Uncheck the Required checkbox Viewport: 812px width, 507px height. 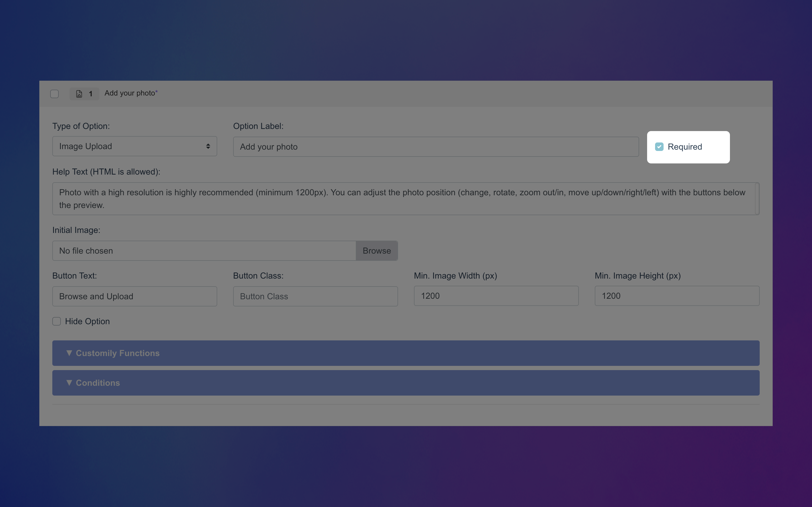[x=659, y=147]
